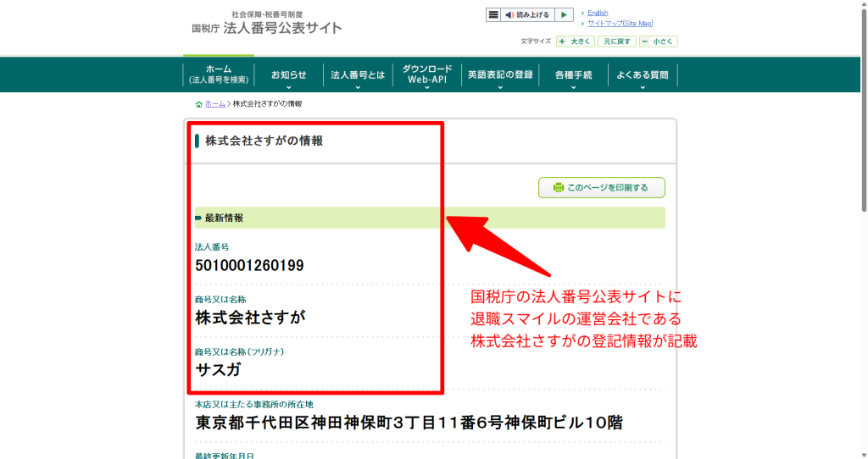The width and height of the screenshot is (868, 459).
Task: Click the 国税庁 法人番号公表サイト logo
Action: coord(267,24)
